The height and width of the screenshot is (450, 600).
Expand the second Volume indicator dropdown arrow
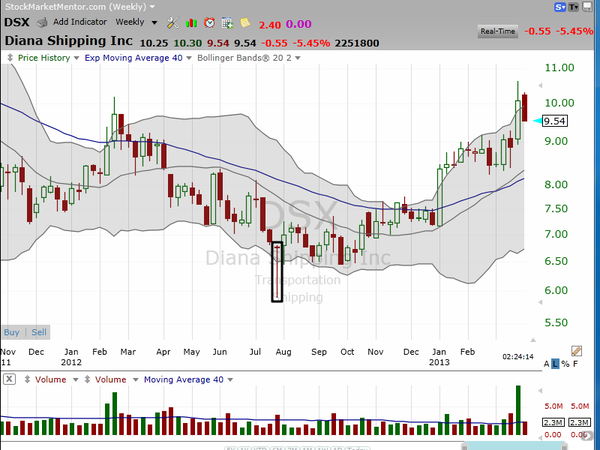135,380
